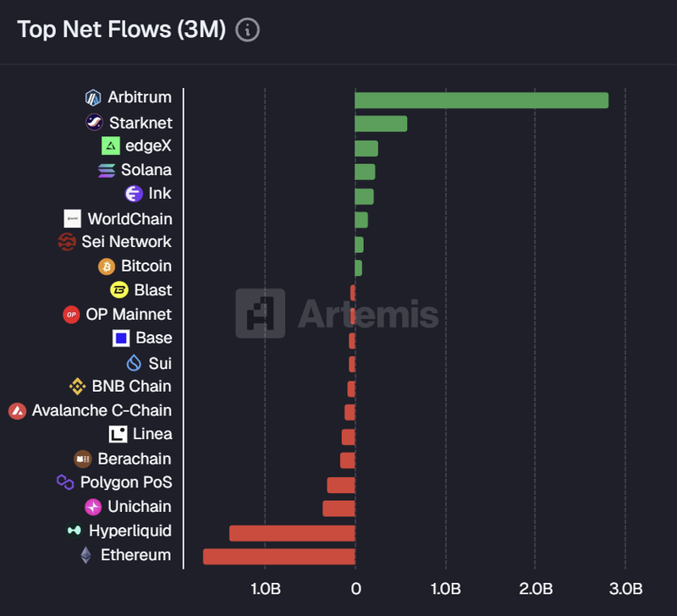Click the green edgeX logo icon

(x=110, y=146)
